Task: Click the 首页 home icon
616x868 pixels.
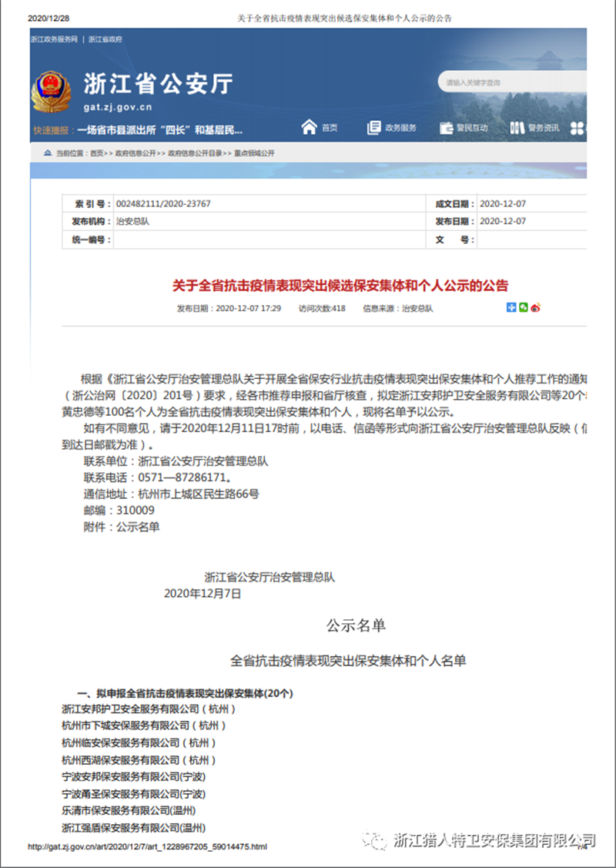Action: tap(310, 127)
